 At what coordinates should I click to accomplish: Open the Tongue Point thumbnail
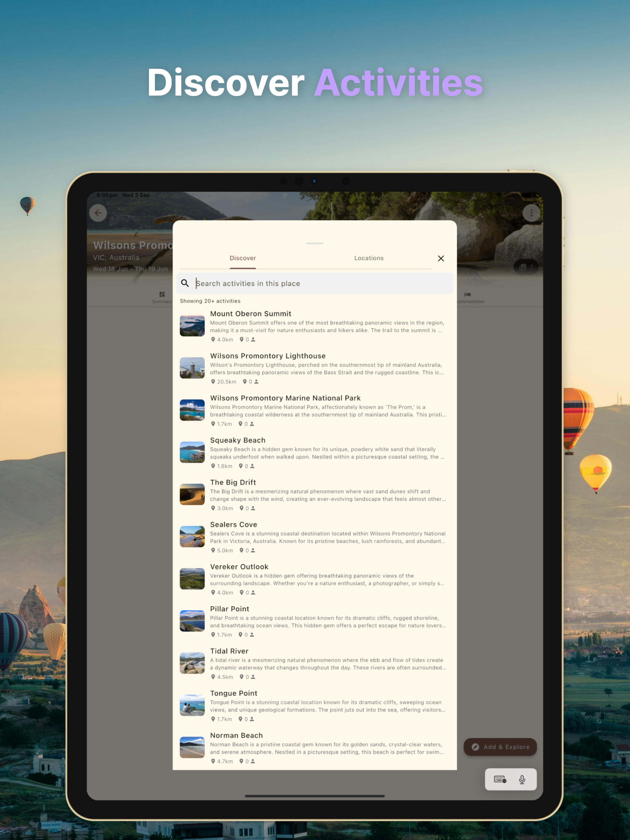click(192, 705)
